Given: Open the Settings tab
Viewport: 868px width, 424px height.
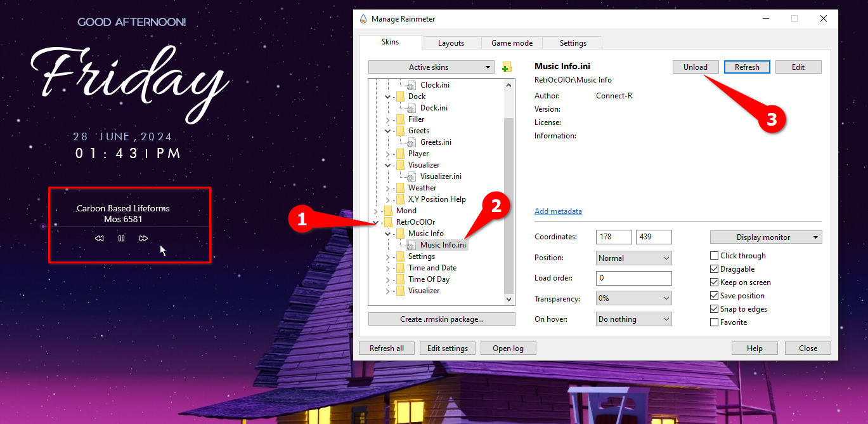Looking at the screenshot, I should [573, 43].
